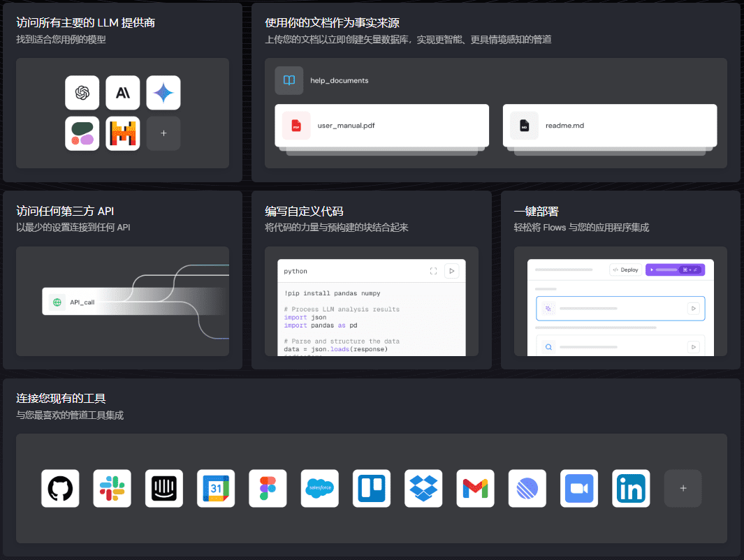Click the Figma integration icon

[268, 488]
